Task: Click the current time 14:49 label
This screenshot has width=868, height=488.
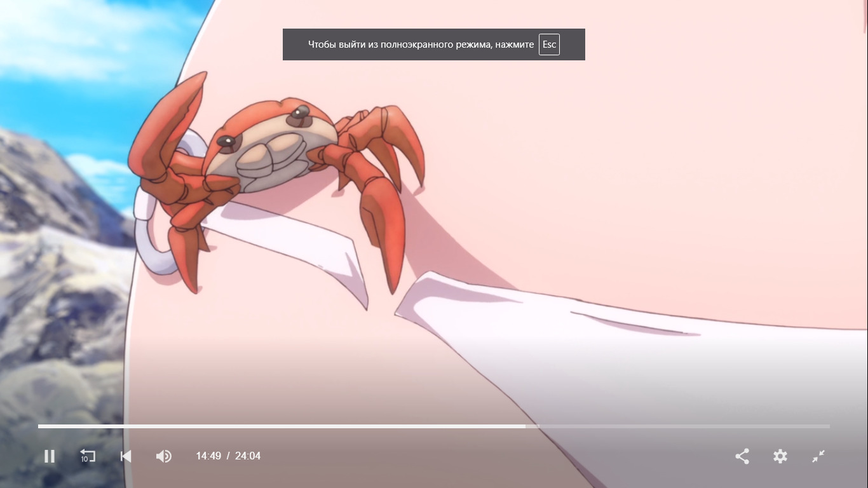Action: 208,456
